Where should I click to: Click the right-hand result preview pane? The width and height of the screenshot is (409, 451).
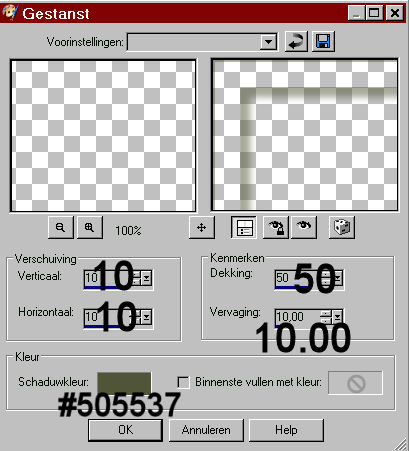click(305, 135)
